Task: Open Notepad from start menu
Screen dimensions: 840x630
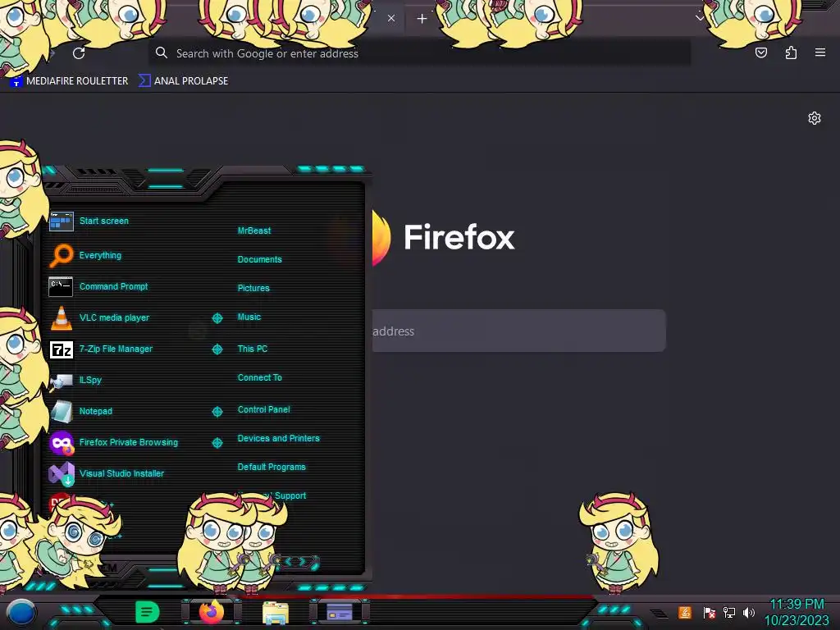Action: coord(95,412)
